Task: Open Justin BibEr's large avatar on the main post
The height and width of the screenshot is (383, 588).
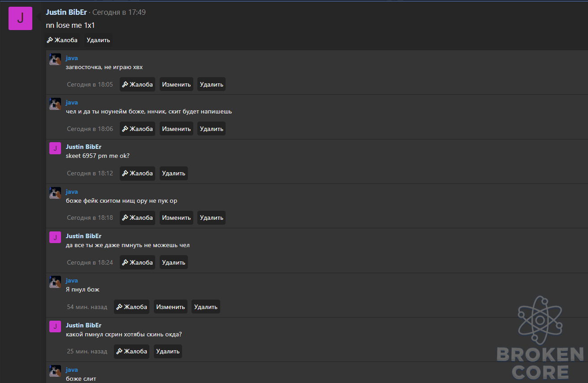Action: point(20,18)
